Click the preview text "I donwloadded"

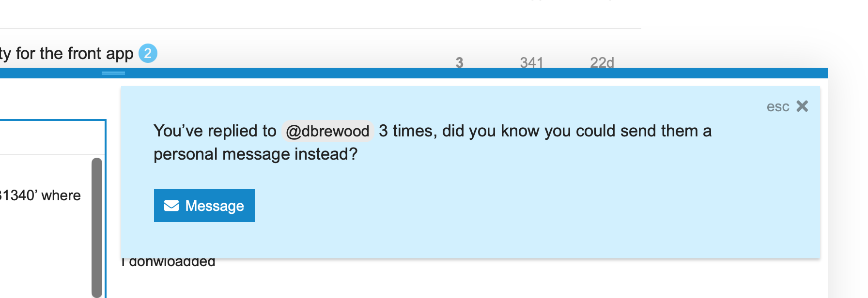point(169,262)
